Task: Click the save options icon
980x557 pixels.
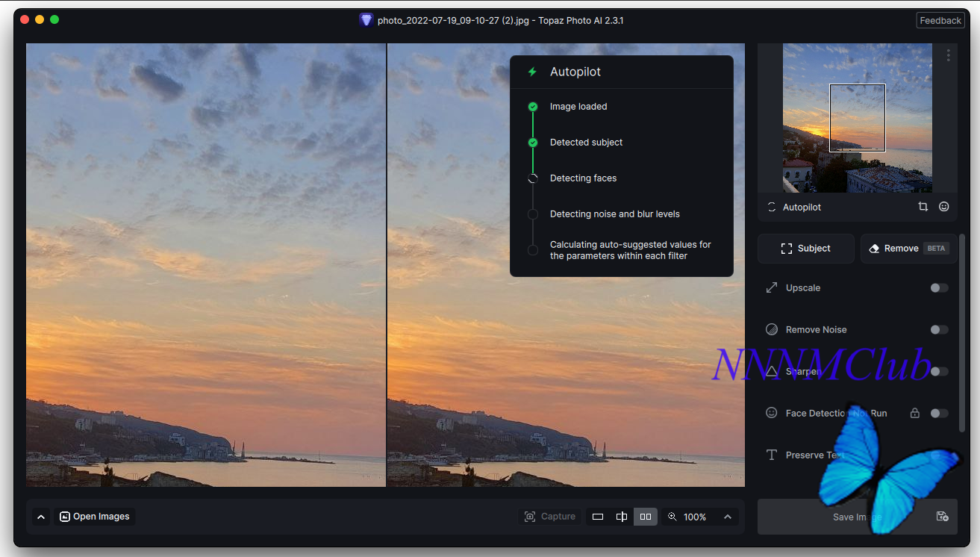Action: tap(942, 517)
